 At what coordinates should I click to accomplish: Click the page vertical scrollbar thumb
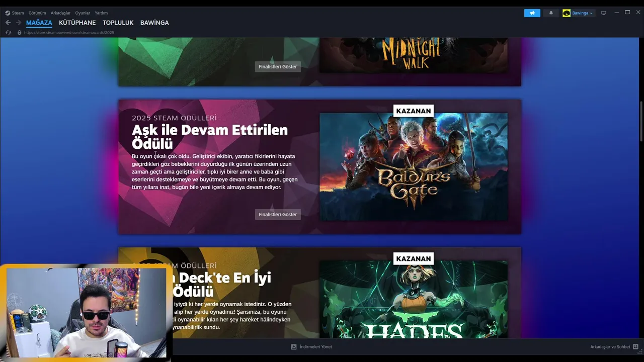pos(641,121)
